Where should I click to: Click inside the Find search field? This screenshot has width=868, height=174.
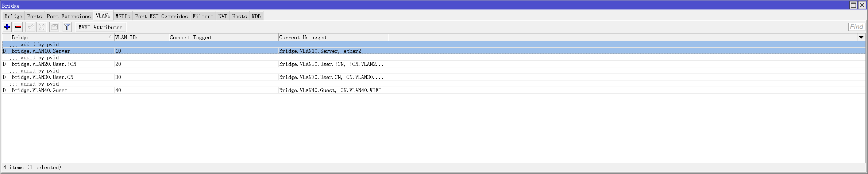(x=856, y=27)
